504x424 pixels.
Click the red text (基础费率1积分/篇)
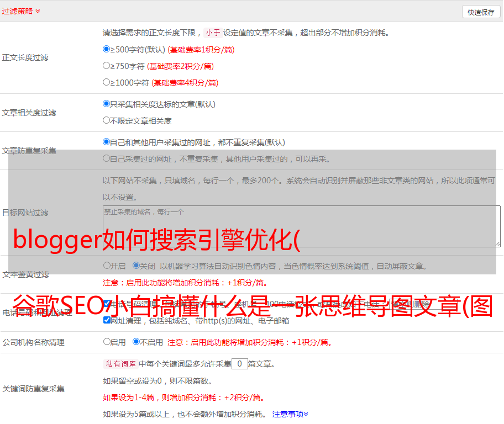[201, 50]
